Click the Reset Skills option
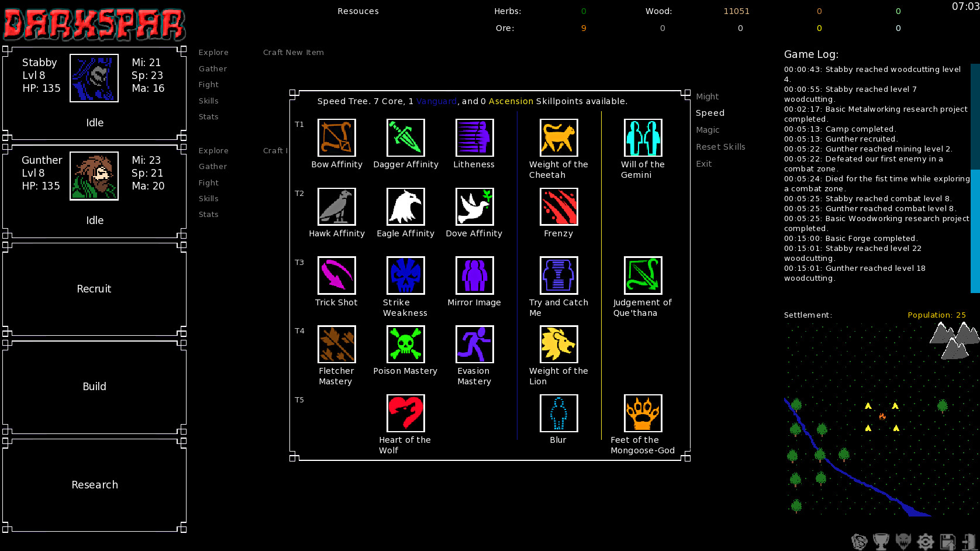Image resolution: width=980 pixels, height=551 pixels. coord(721,147)
